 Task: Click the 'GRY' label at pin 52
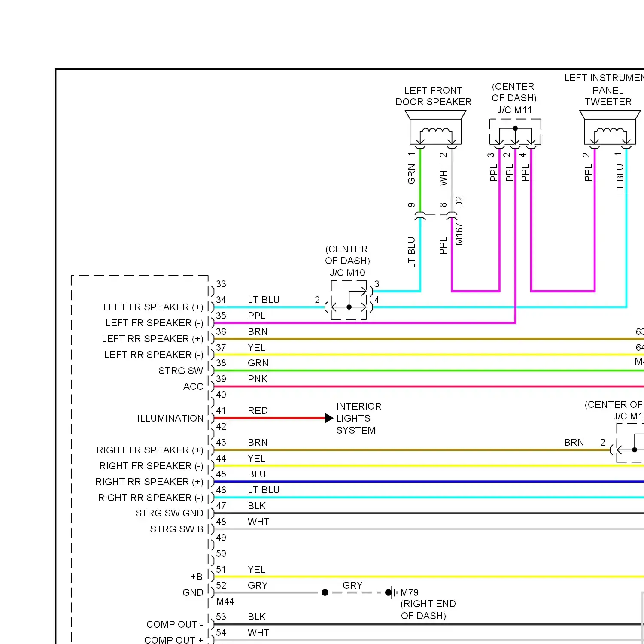258,585
